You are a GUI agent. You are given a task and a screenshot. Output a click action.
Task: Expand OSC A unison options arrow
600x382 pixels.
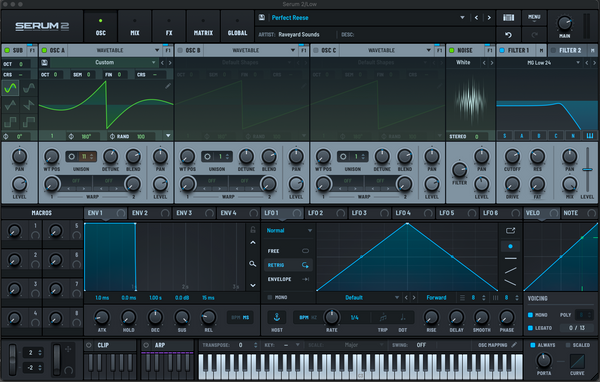168,135
